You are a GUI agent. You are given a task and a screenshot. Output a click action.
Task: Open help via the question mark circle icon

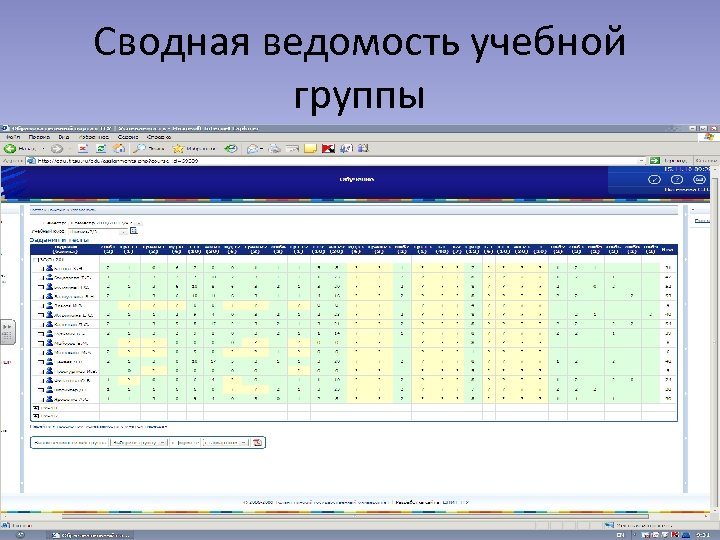click(677, 180)
